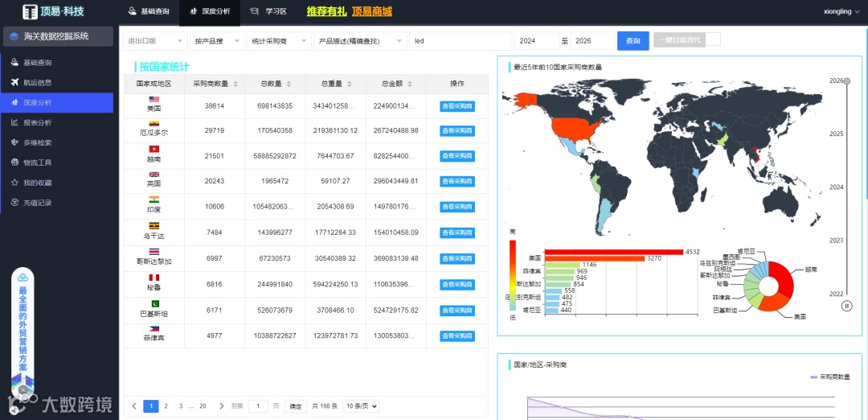Expand the xiongling user menu

click(841, 11)
